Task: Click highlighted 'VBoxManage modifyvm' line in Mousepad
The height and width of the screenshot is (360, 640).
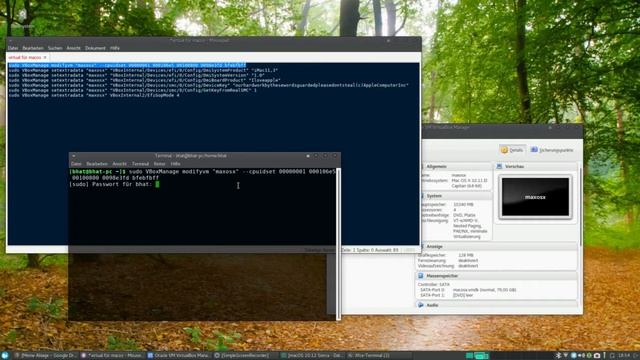Action: 127,65
